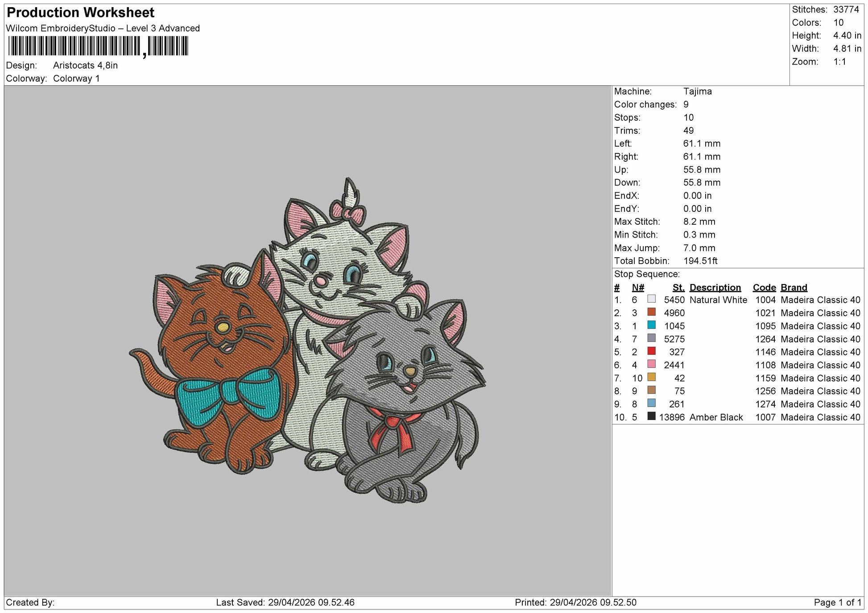Click the Colorway 1 value
Viewport: 868px width, 613px height.
pyautogui.click(x=76, y=78)
